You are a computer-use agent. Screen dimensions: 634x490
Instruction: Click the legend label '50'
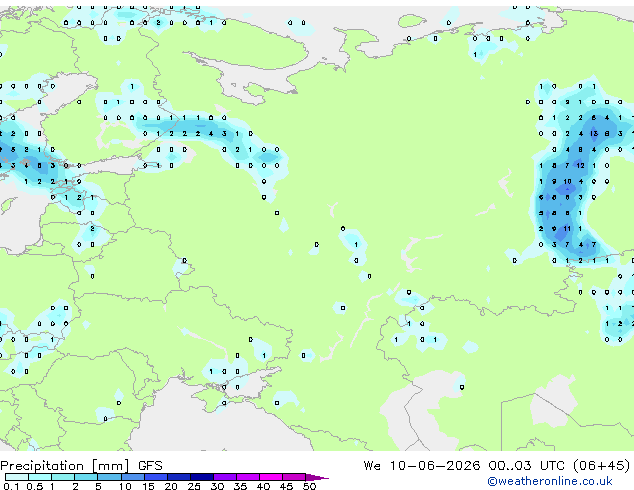tap(309, 486)
